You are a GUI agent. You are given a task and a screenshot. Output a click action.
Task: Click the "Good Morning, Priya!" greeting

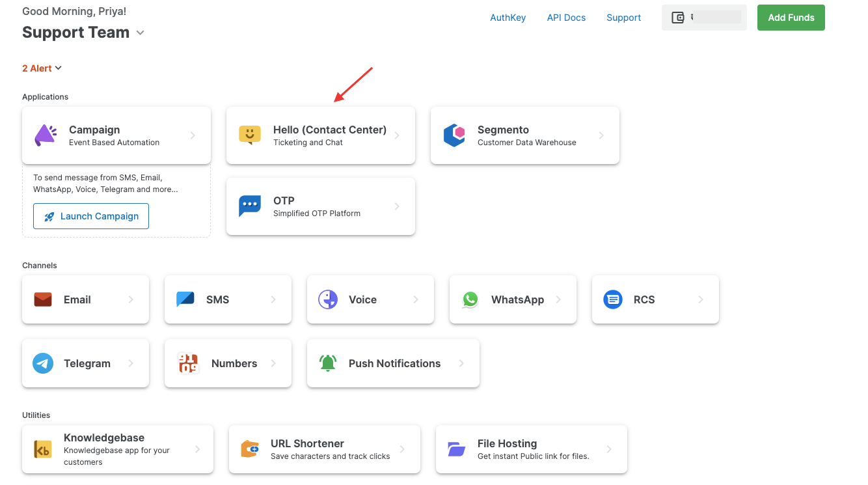[74, 12]
